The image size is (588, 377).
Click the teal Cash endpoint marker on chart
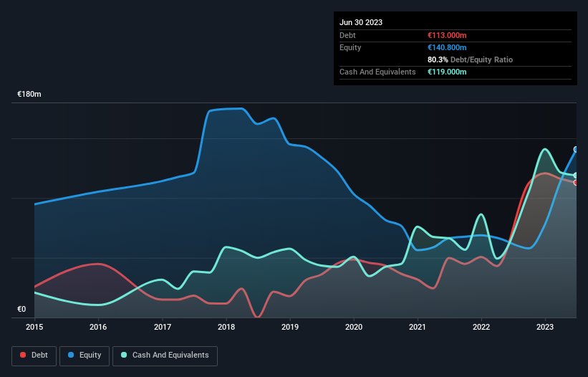(576, 176)
